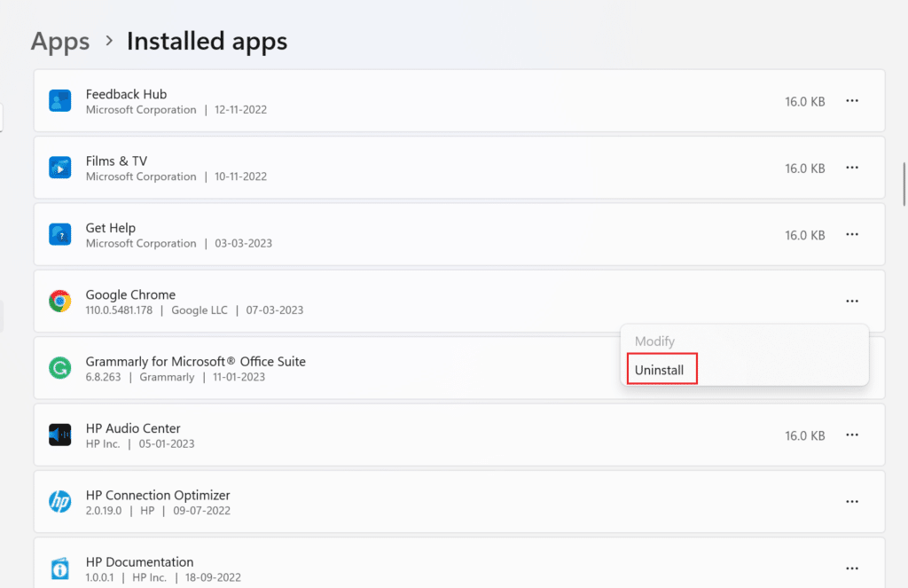This screenshot has height=588, width=908.
Task: Open more options for HP Connection Optimizer
Action: coord(852,502)
